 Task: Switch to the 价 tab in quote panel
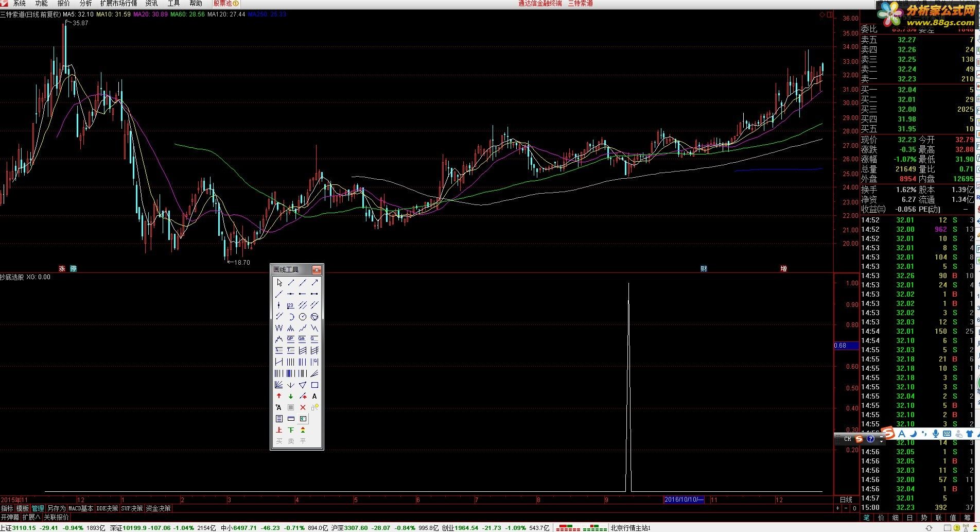pyautogui.click(x=881, y=518)
